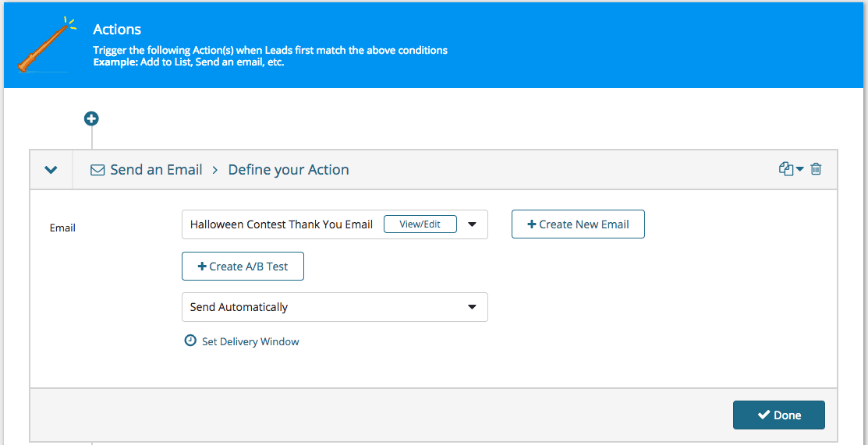The width and height of the screenshot is (868, 445).
Task: Delete the action with the trash icon
Action: 816,169
